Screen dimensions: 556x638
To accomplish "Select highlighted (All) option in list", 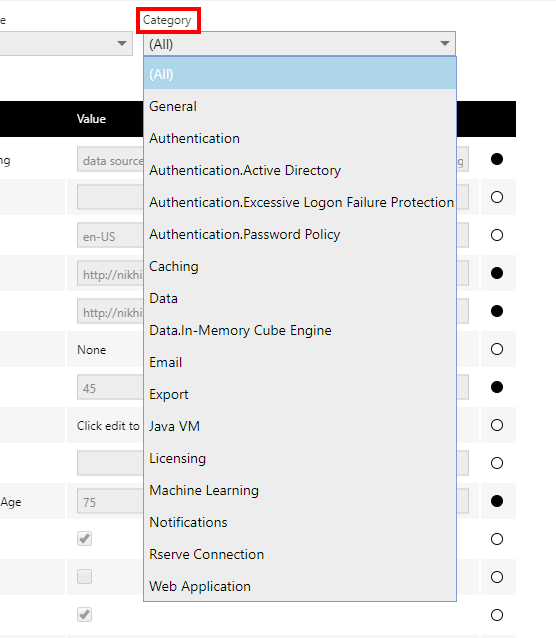I will tap(300, 74).
